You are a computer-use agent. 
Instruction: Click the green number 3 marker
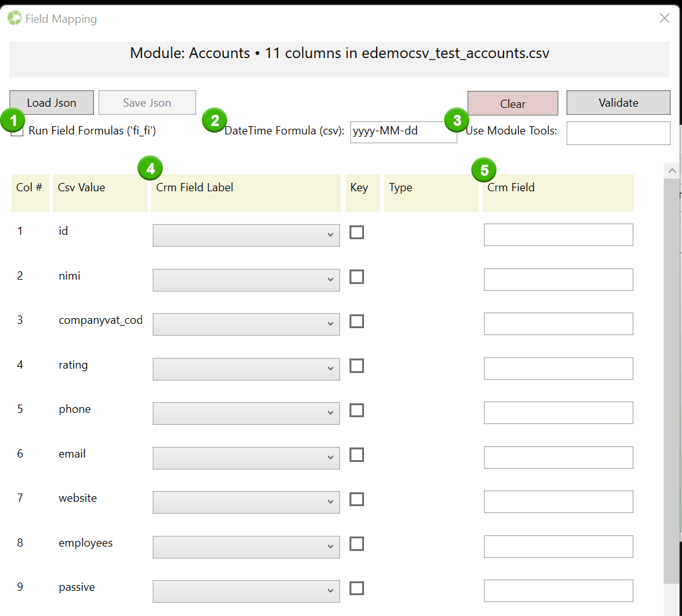click(457, 119)
